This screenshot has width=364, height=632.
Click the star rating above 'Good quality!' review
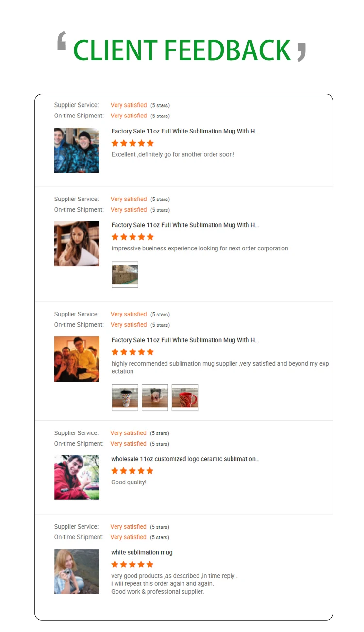tap(132, 471)
